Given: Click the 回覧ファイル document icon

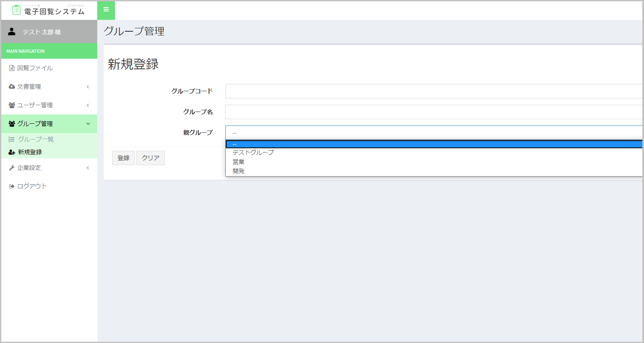Looking at the screenshot, I should point(12,68).
